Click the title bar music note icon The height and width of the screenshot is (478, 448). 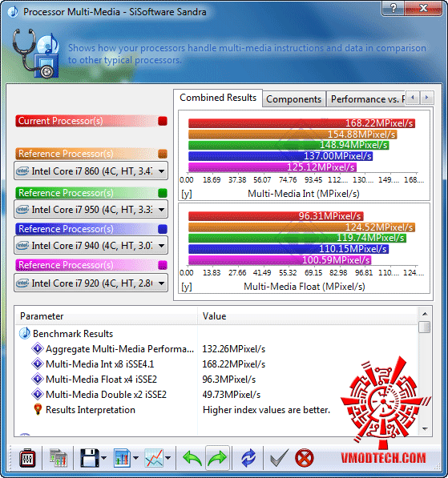(x=13, y=11)
